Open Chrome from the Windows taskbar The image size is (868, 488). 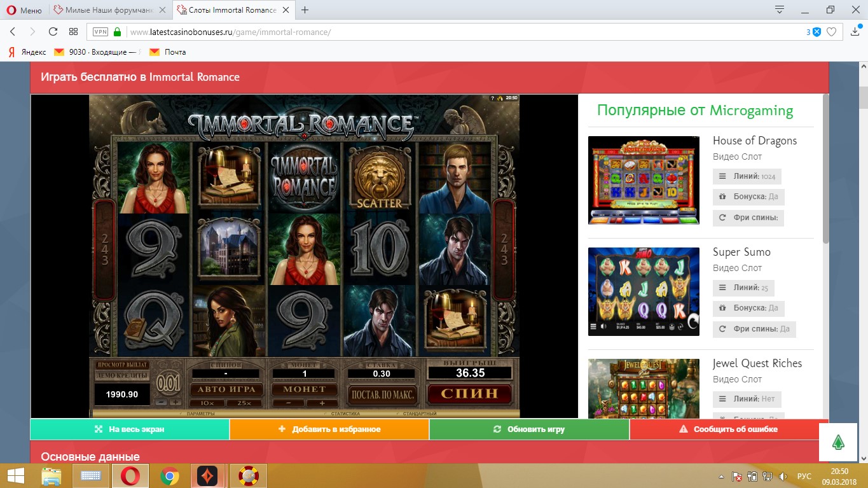(169, 476)
